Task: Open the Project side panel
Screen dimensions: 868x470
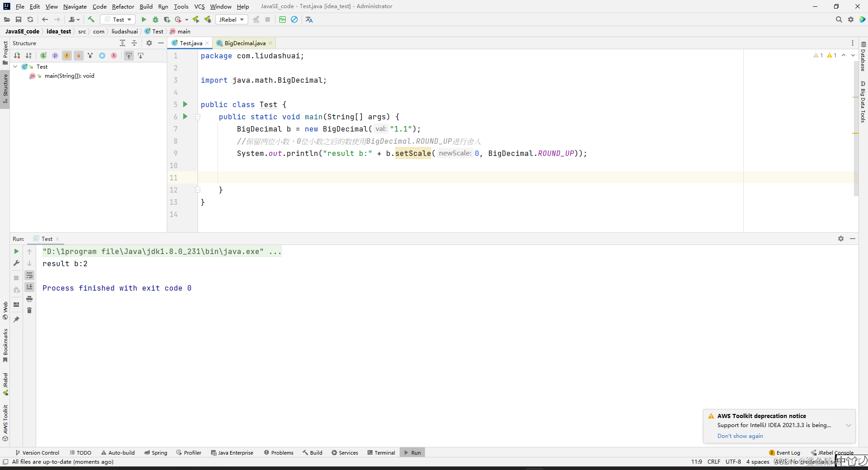Action: 5,52
